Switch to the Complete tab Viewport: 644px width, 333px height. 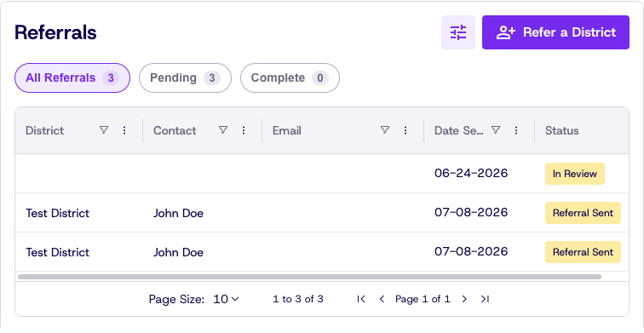pos(290,78)
